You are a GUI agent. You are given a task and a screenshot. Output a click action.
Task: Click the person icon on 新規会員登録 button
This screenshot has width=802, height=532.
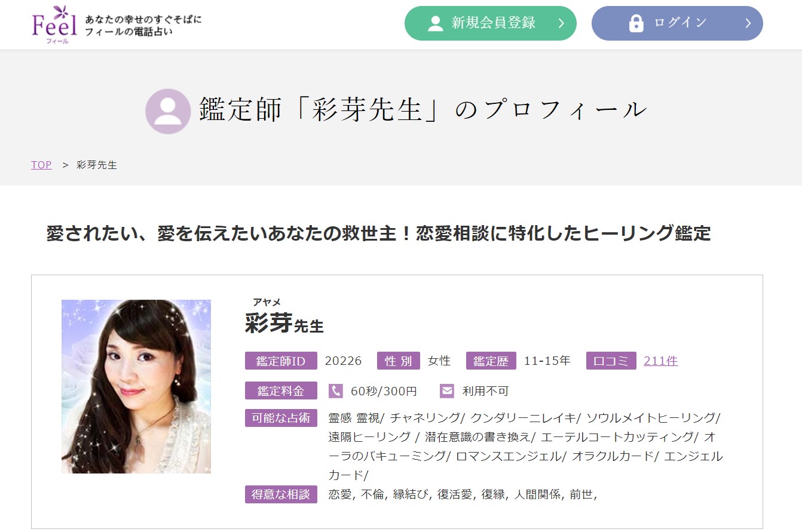pos(436,23)
